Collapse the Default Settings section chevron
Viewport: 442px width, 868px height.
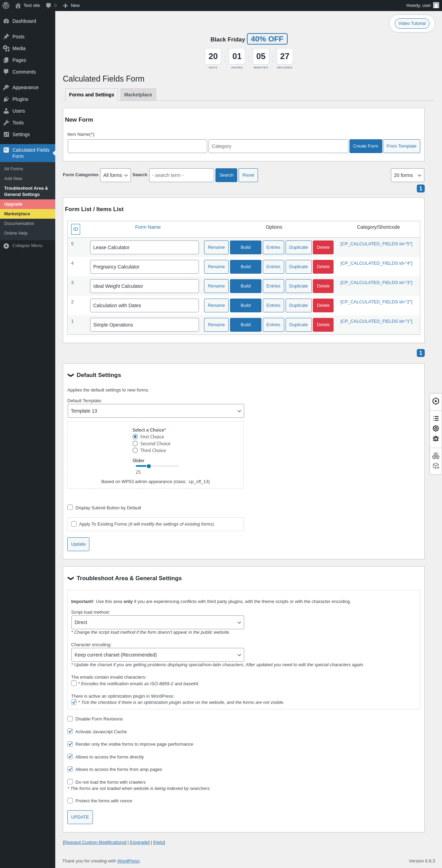tap(71, 375)
